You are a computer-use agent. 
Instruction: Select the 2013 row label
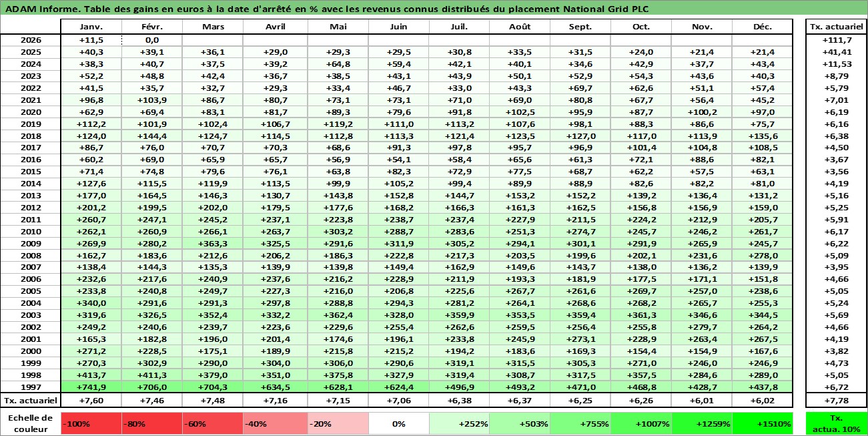31,196
